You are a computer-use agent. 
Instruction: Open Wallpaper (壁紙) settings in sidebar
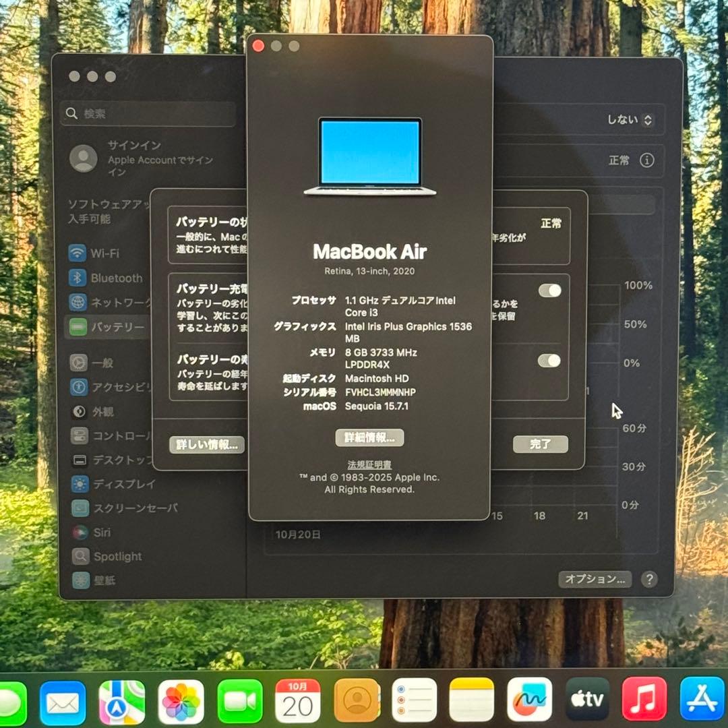click(95, 580)
